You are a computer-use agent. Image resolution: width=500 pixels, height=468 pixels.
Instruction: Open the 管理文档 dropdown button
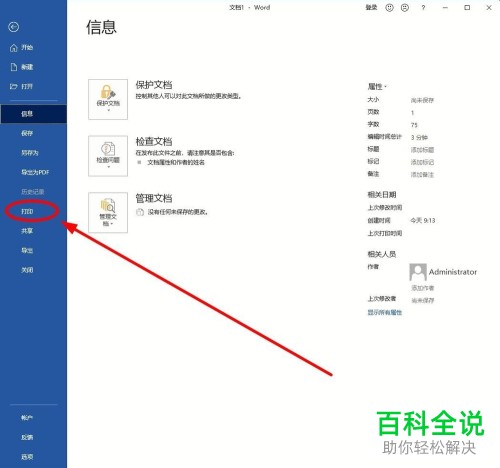108,212
